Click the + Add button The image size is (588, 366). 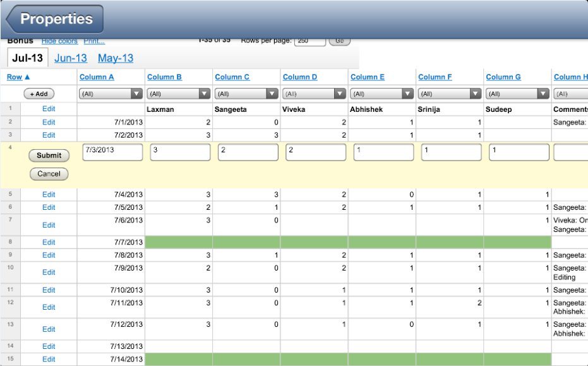(39, 94)
